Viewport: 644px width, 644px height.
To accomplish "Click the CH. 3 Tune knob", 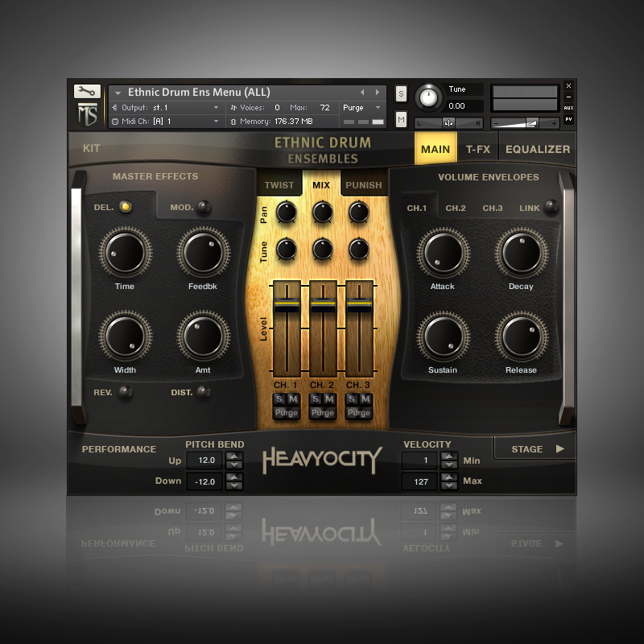I will click(358, 249).
